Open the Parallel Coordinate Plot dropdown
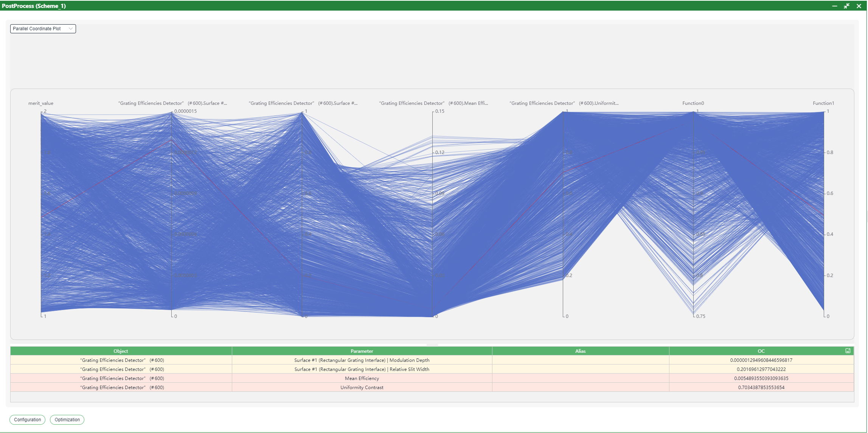 coord(43,29)
